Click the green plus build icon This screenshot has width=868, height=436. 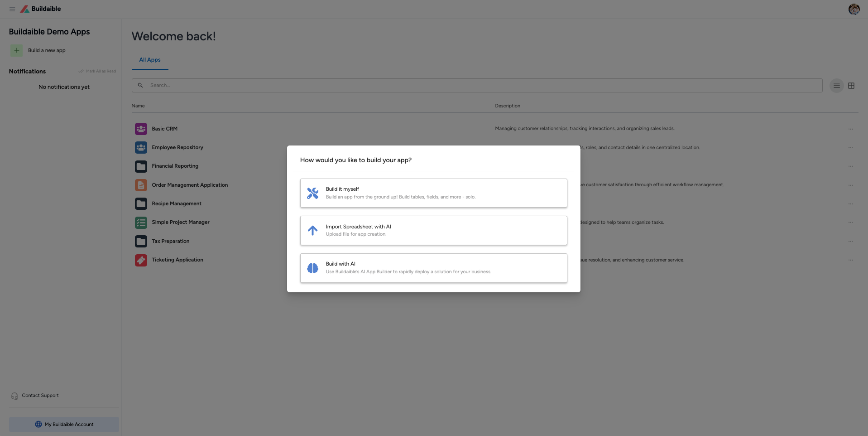[16, 50]
